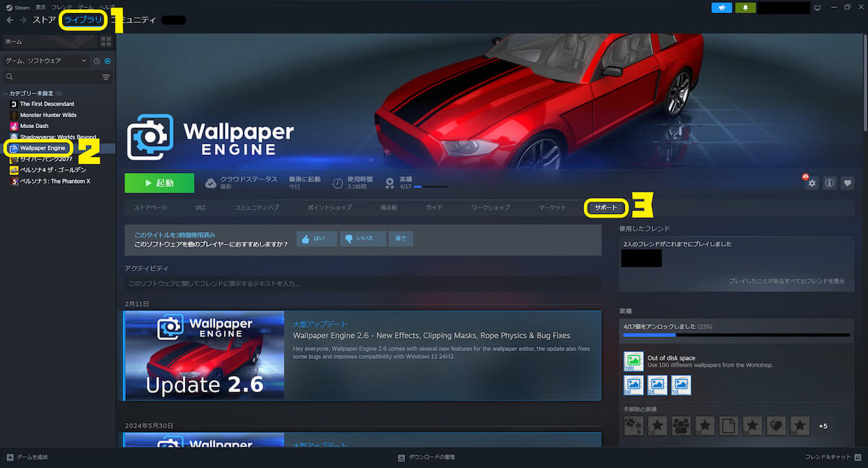Toggle the ready-to-play filter icon
The image size is (868, 468).
[108, 61]
